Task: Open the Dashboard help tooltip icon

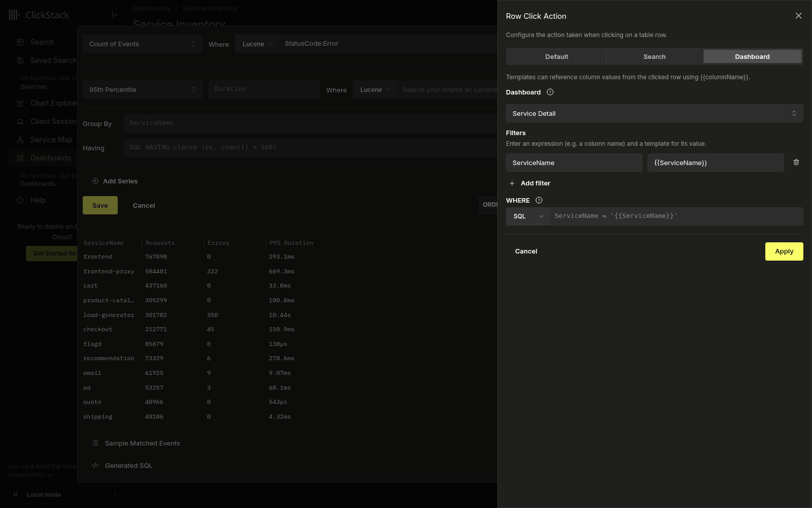Action: click(x=550, y=92)
